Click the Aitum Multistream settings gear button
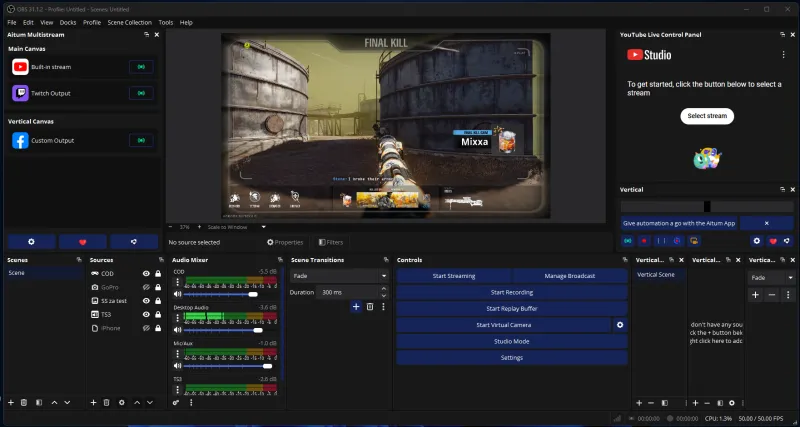Screen dimensions: 800x427 pyautogui.click(x=31, y=241)
